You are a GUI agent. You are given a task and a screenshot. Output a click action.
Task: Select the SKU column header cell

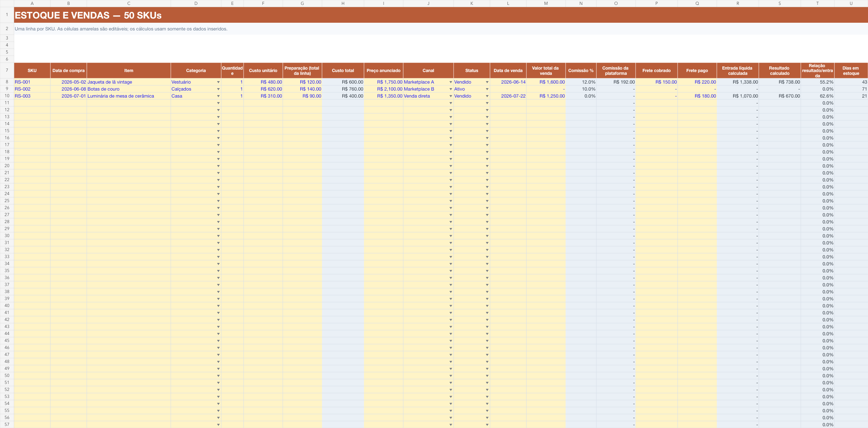coord(32,71)
